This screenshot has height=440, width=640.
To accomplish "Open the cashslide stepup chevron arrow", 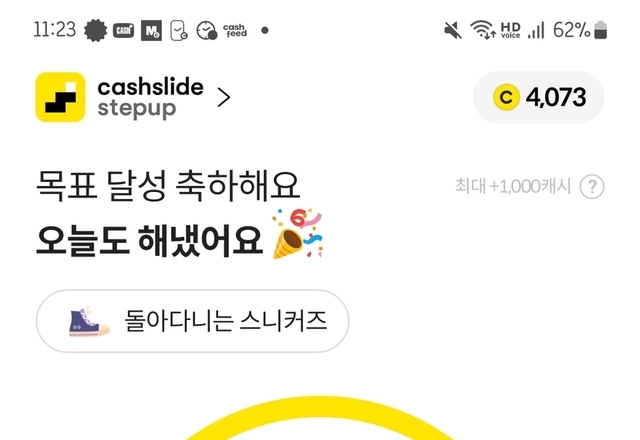I will (224, 98).
